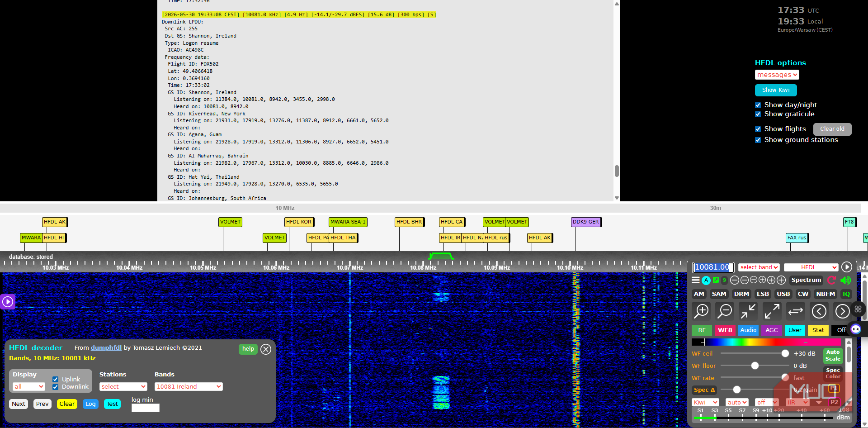Switch to the AGC tab
The width and height of the screenshot is (868, 428).
point(772,330)
